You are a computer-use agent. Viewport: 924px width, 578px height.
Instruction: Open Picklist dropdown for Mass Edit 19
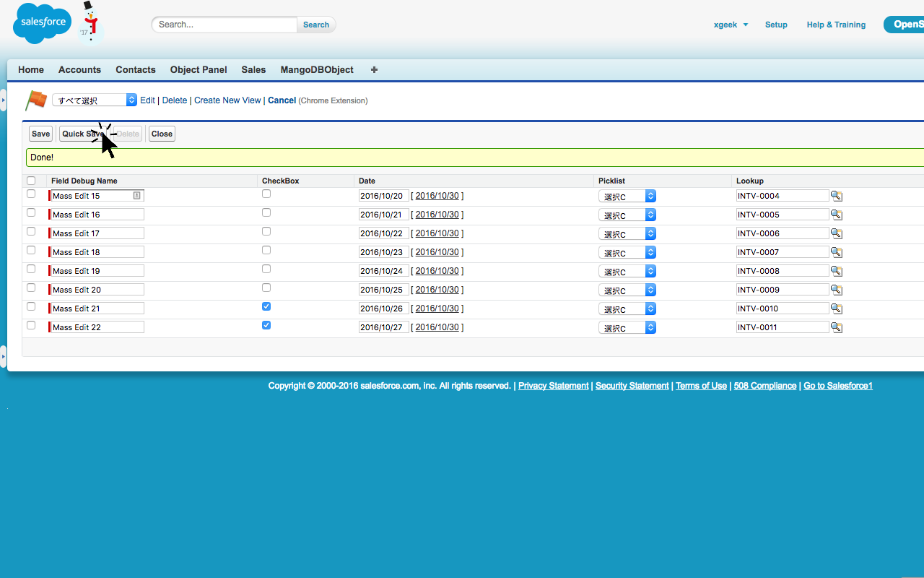[x=627, y=271]
